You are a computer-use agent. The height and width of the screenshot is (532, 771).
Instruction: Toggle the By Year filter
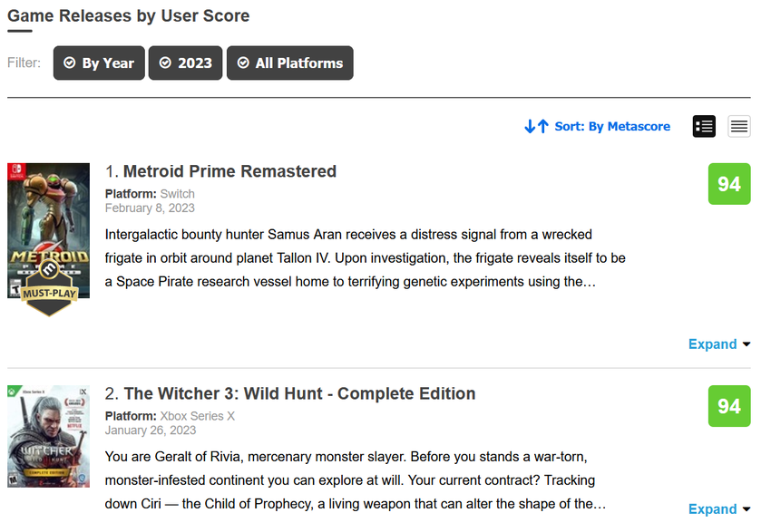click(x=99, y=63)
